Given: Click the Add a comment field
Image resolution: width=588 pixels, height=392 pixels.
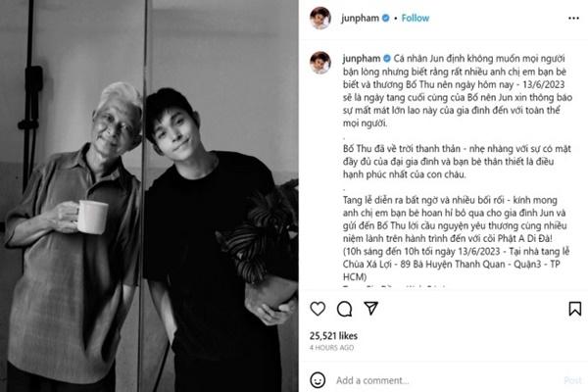Looking at the screenshot, I should click(x=446, y=380).
